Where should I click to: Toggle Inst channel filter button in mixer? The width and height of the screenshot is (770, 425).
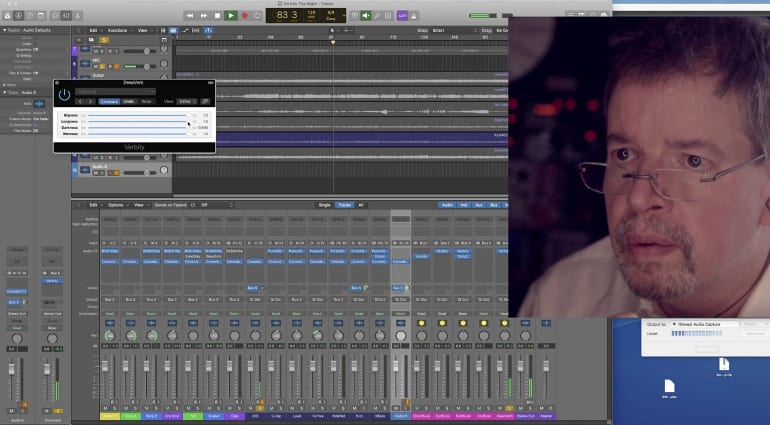464,205
